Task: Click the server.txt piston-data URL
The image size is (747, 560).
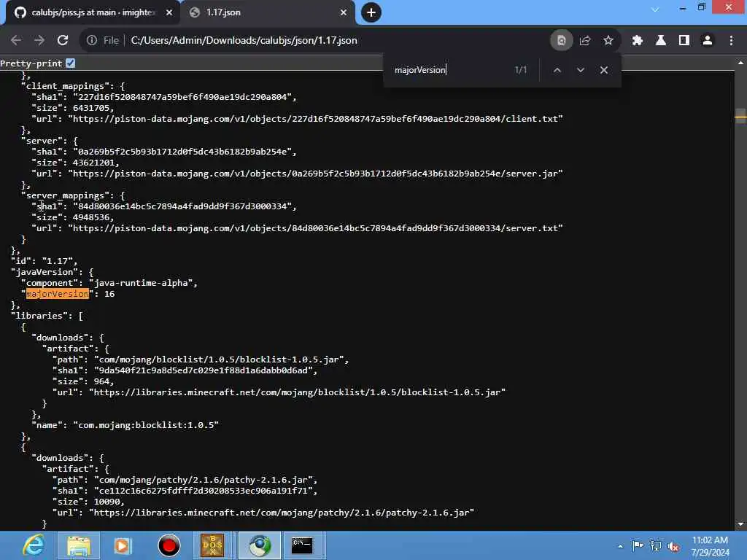Action: 315,228
